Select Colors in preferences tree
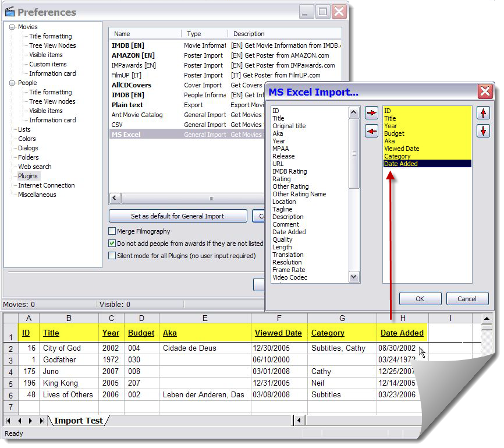The image size is (504, 448). tap(27, 139)
